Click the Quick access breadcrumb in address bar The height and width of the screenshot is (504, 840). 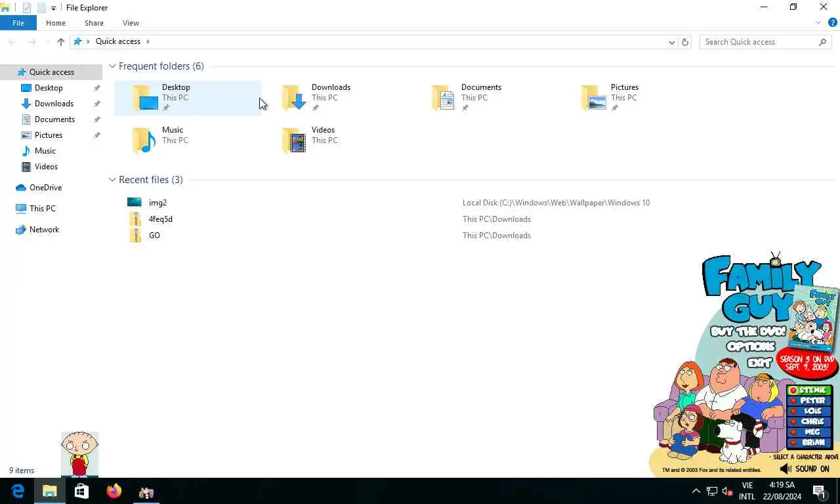[x=118, y=41]
